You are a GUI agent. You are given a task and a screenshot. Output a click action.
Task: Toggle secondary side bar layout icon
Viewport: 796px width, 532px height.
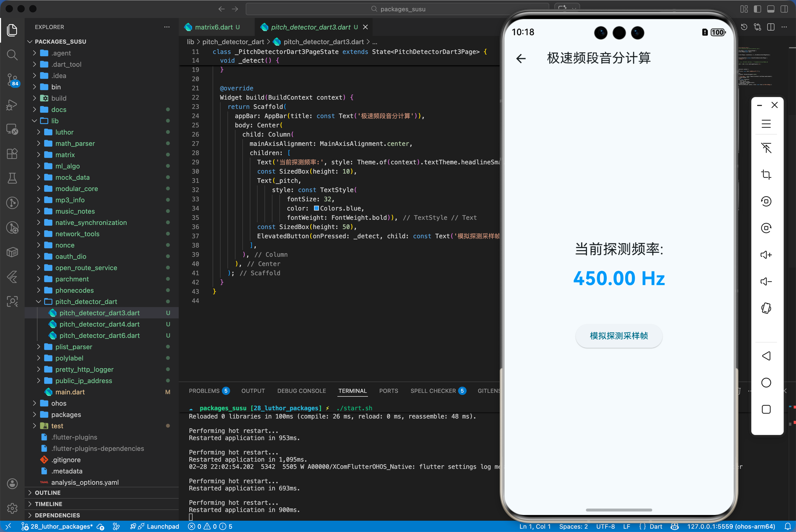pyautogui.click(x=784, y=9)
